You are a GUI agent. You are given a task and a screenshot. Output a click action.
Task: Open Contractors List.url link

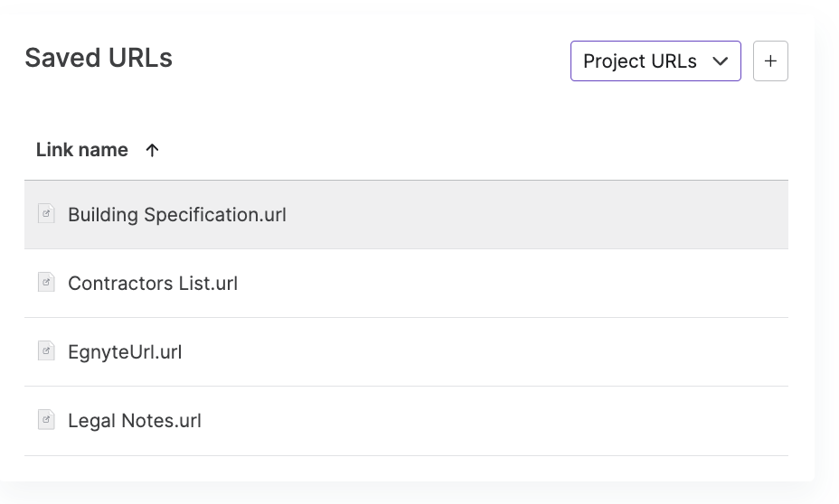point(153,284)
